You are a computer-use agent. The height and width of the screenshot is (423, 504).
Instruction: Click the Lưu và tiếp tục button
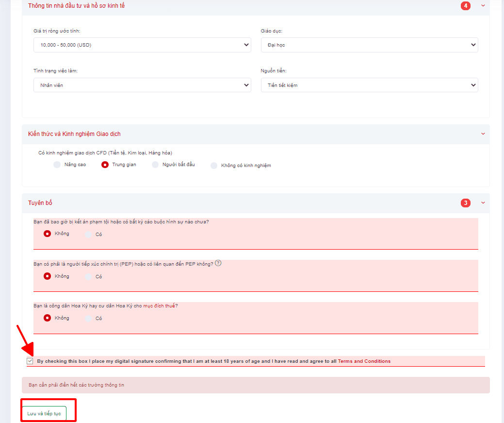tap(44, 413)
